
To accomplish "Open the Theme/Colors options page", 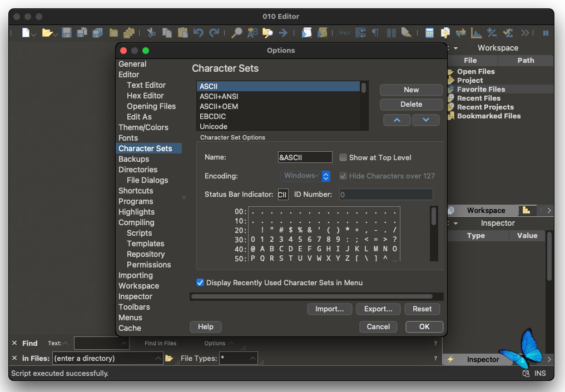I will pyautogui.click(x=143, y=127).
